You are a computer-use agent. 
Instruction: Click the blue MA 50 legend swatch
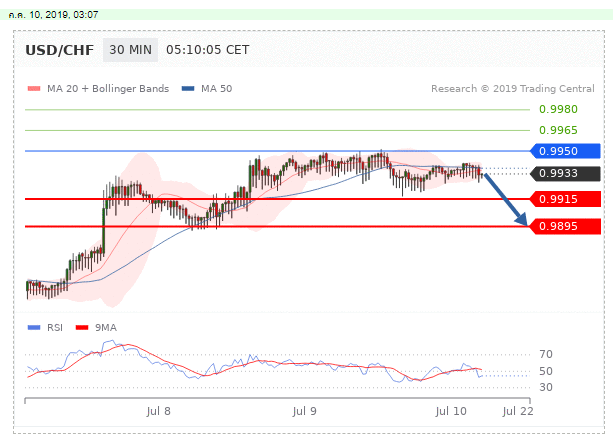point(188,89)
